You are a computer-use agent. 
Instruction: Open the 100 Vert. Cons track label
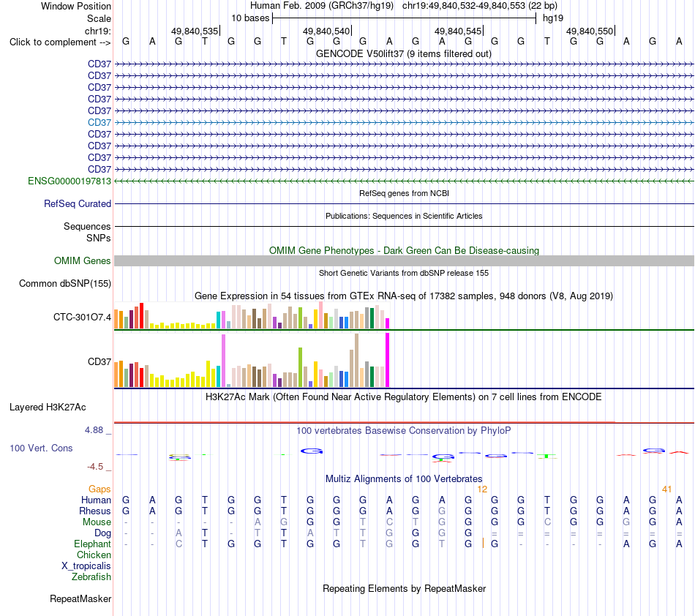[x=41, y=448]
